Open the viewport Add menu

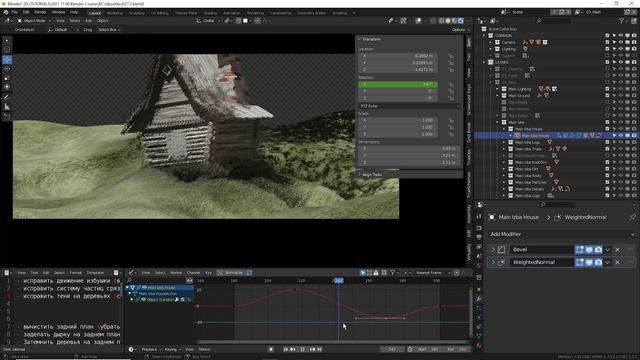click(88, 20)
